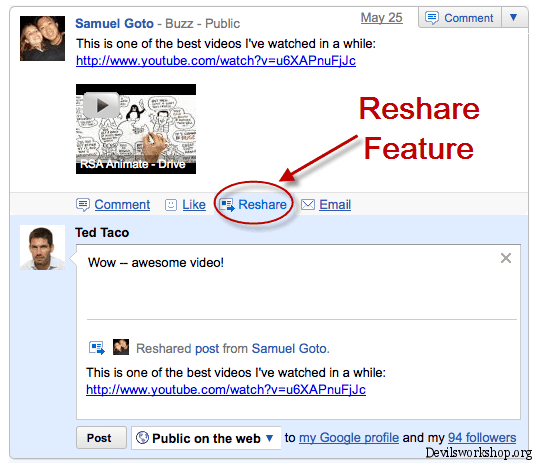Open Samuel Goto's profile picture
This screenshot has width=537, height=465.
pyautogui.click(x=42, y=38)
